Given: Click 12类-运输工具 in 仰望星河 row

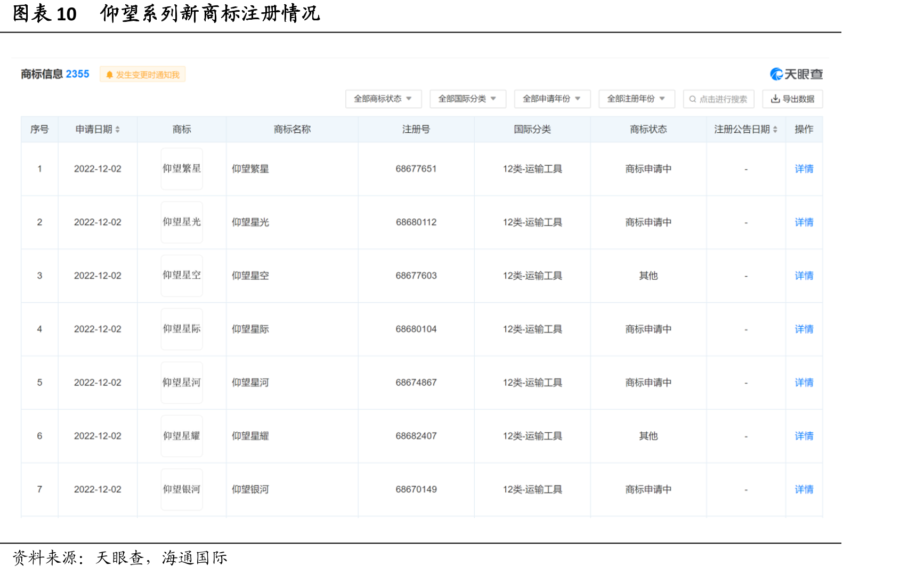Looking at the screenshot, I should coord(532,383).
